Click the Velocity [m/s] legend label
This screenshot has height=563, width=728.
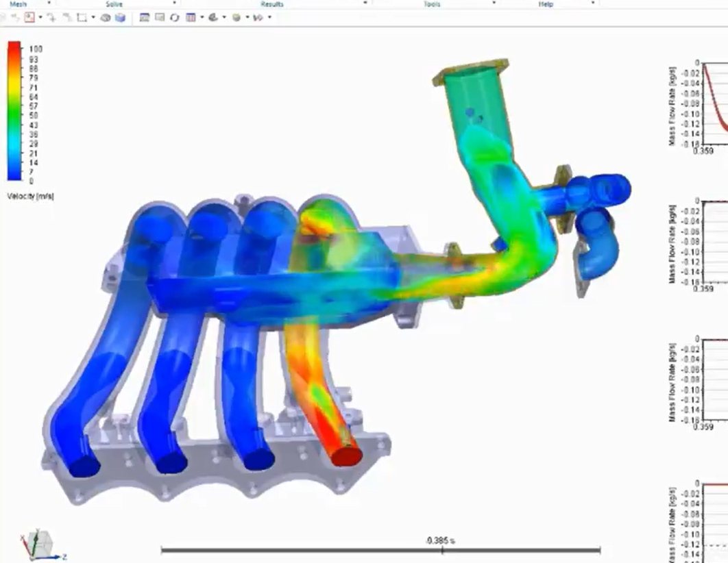click(x=31, y=196)
